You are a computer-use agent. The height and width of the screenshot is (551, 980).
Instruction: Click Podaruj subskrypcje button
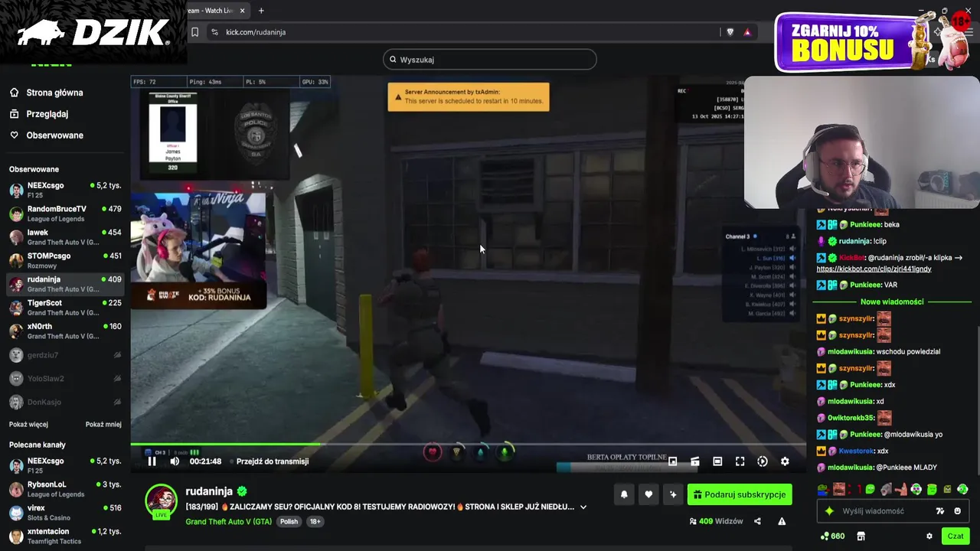(740, 495)
